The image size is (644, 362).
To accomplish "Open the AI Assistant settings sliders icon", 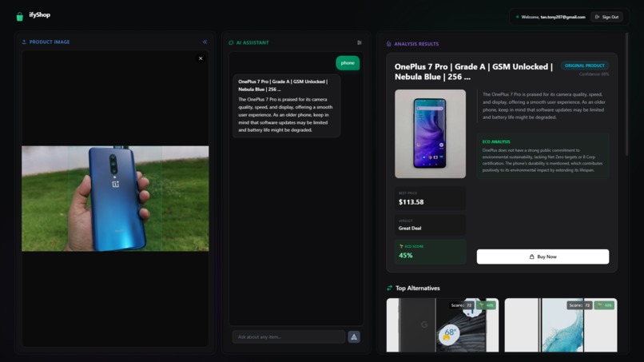I will (360, 42).
